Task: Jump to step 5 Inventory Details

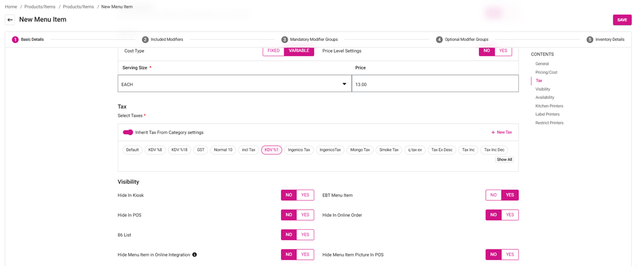Action: click(x=605, y=40)
